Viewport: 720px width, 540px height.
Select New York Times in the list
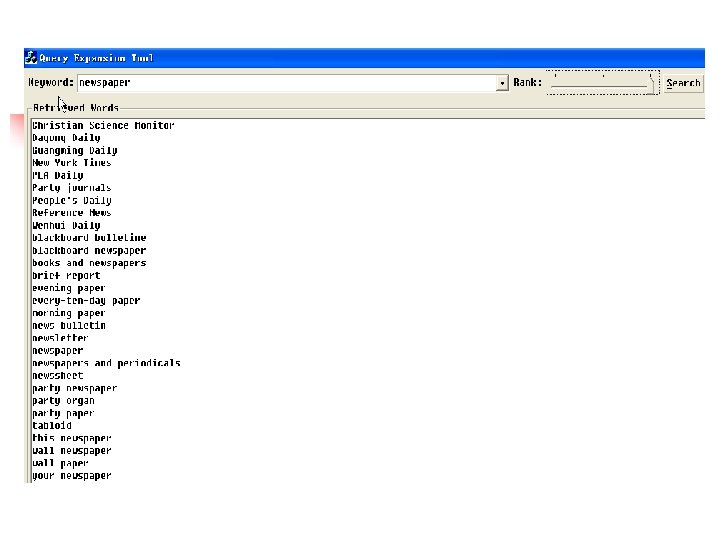click(x=72, y=163)
